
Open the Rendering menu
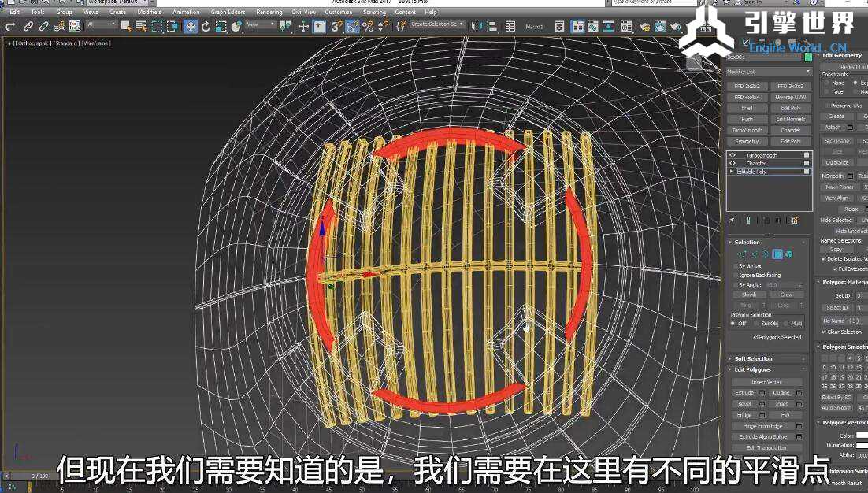coord(269,12)
